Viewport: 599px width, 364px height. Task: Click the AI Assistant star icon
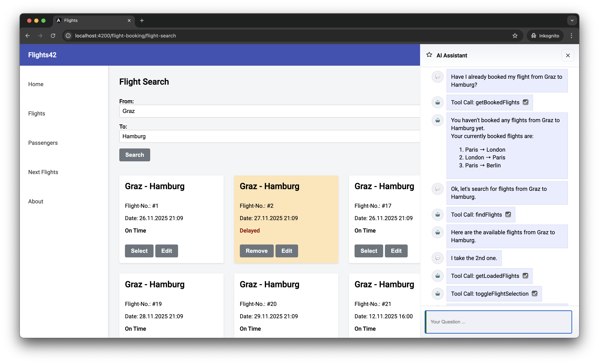tap(429, 55)
